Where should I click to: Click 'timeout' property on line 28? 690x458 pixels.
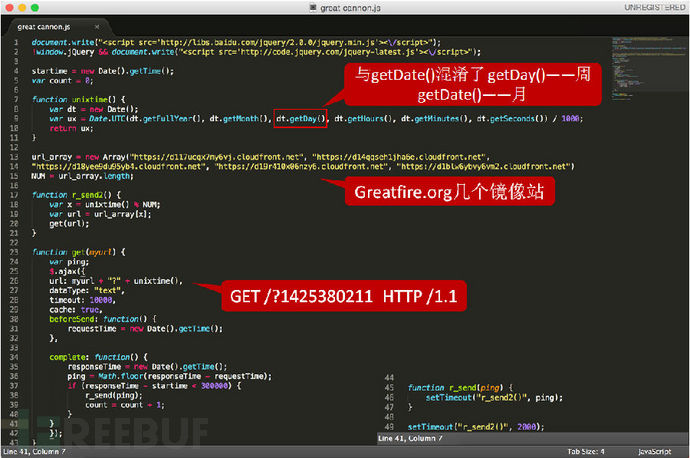coord(65,300)
